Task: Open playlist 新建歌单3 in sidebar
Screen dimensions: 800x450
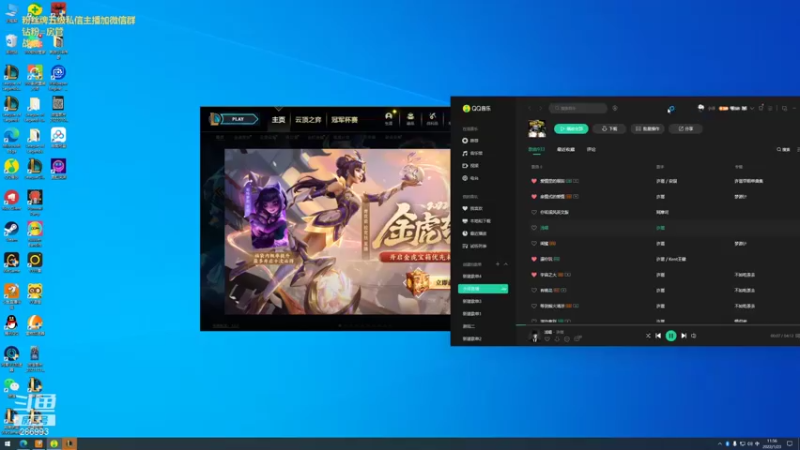Action: click(x=472, y=301)
